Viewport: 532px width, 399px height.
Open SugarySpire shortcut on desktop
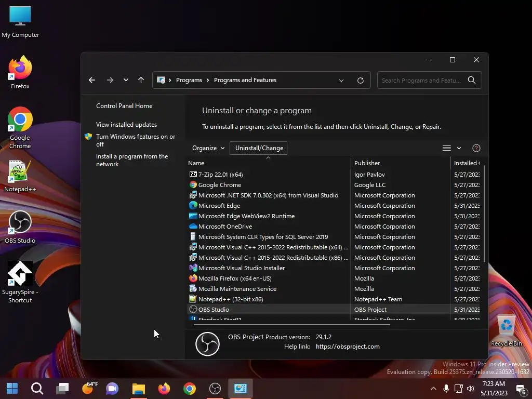click(20, 282)
